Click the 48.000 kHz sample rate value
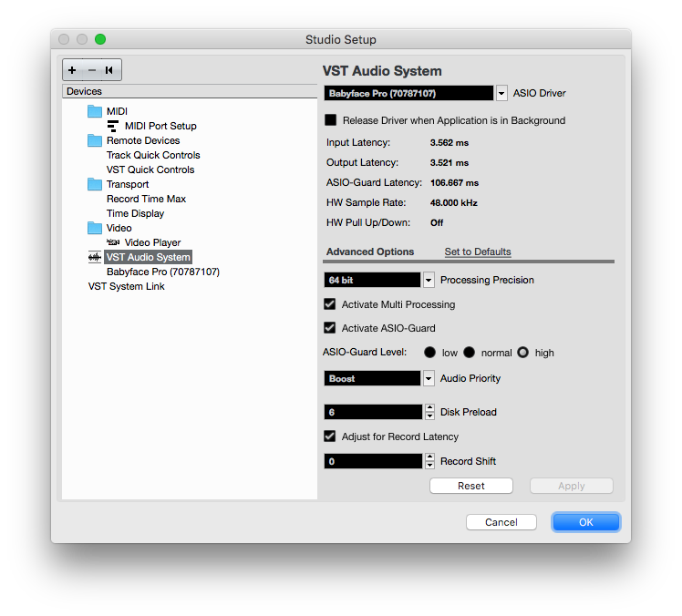 pyautogui.click(x=454, y=202)
